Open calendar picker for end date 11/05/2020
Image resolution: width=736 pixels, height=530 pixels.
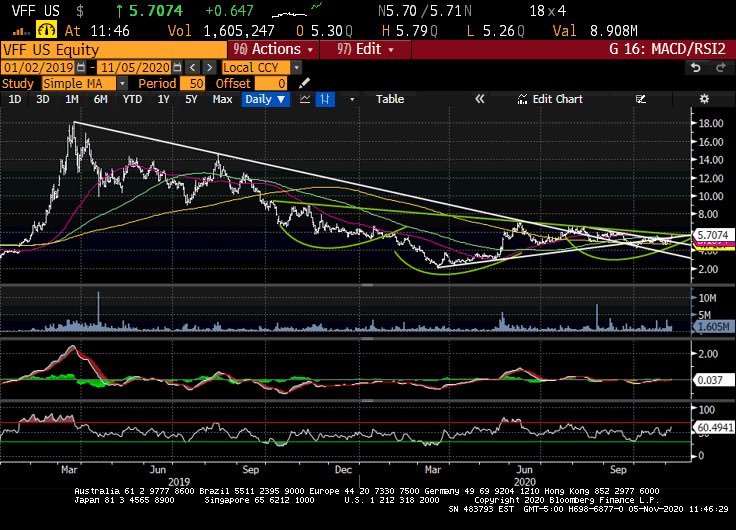177,68
